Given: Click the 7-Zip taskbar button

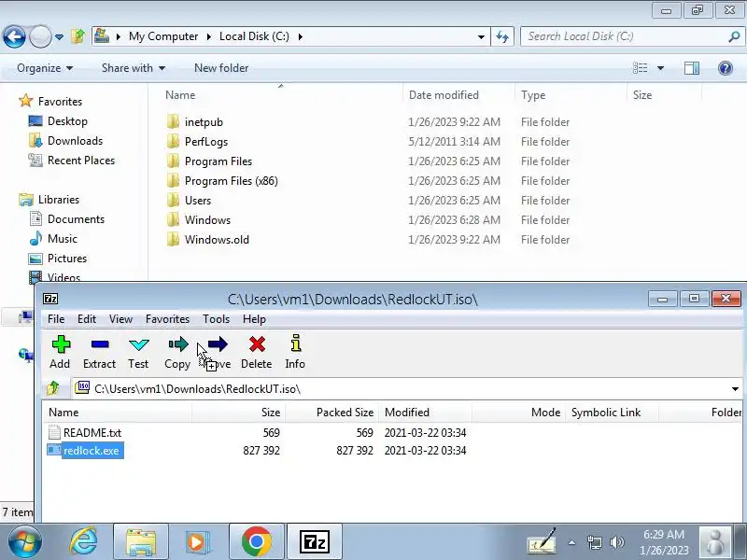Looking at the screenshot, I should click(315, 542).
